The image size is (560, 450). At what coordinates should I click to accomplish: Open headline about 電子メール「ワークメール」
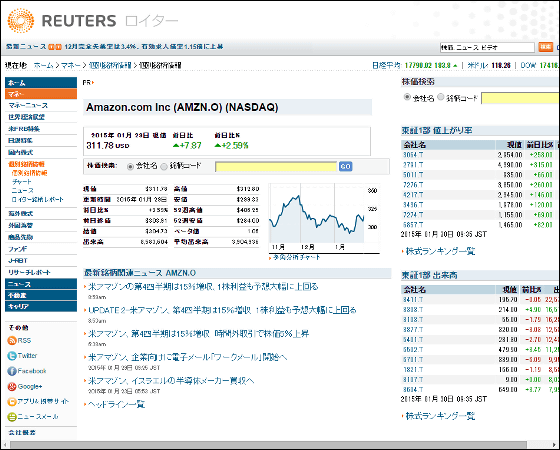pos(188,357)
